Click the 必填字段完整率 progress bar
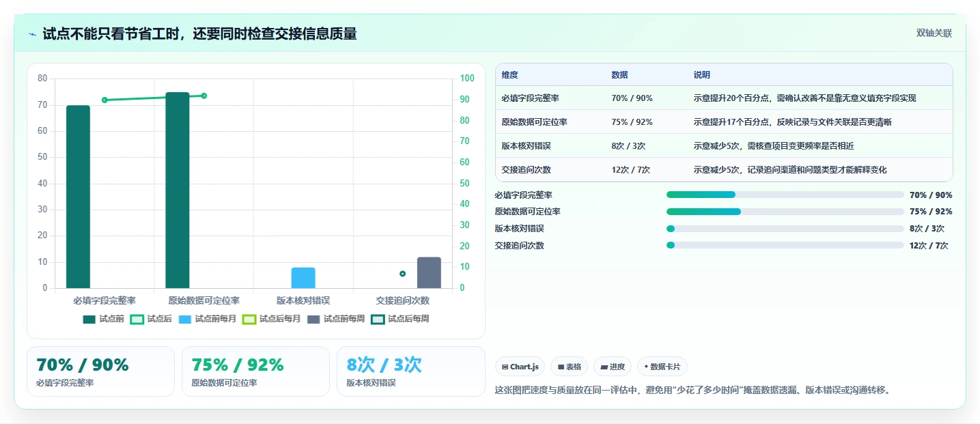980x424 pixels. (785, 195)
